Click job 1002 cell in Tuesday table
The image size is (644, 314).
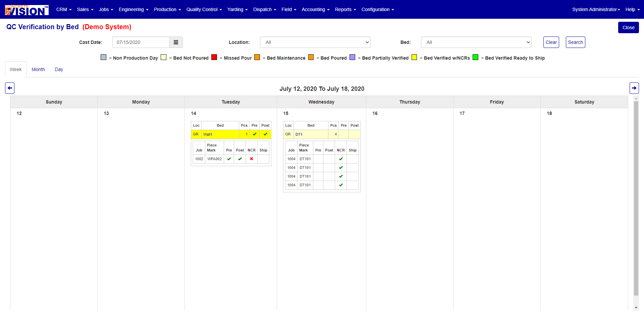click(x=199, y=159)
